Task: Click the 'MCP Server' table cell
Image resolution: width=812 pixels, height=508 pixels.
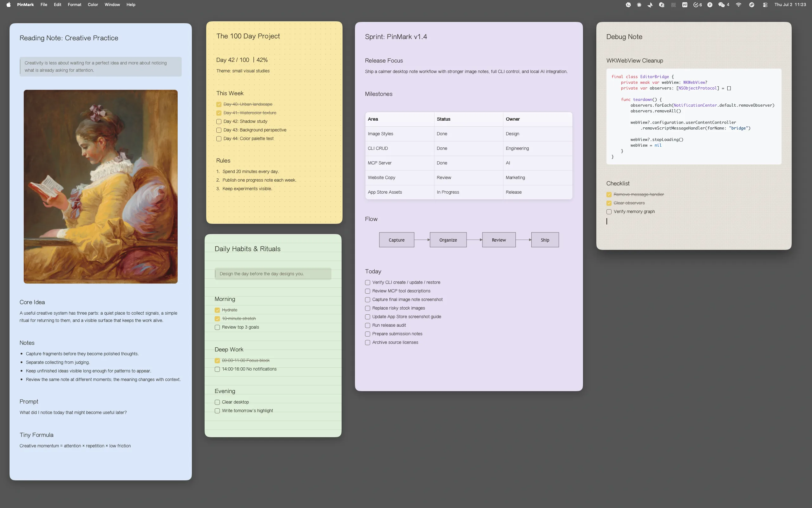Action: 399,163
